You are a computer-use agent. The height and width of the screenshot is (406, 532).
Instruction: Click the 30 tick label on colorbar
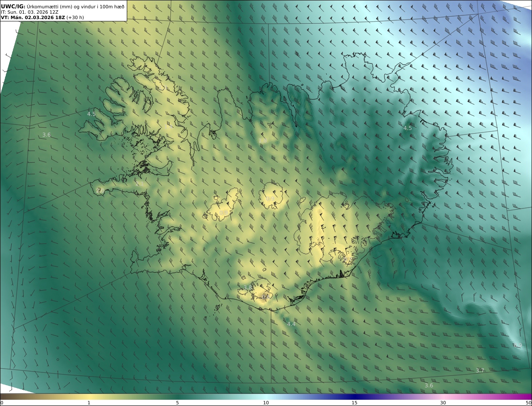pyautogui.click(x=443, y=403)
